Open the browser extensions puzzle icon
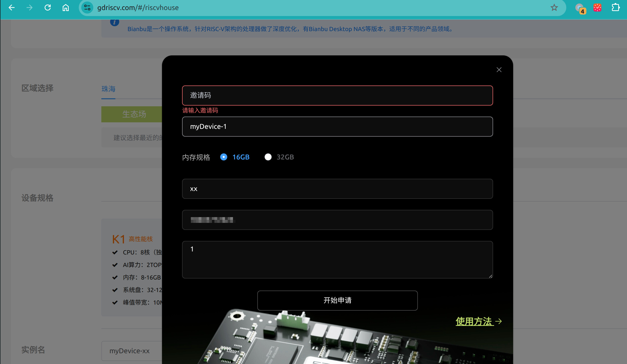 tap(615, 8)
